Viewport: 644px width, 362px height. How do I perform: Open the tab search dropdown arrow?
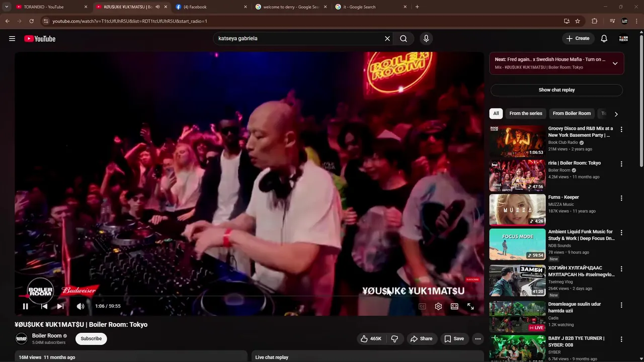coord(7,7)
